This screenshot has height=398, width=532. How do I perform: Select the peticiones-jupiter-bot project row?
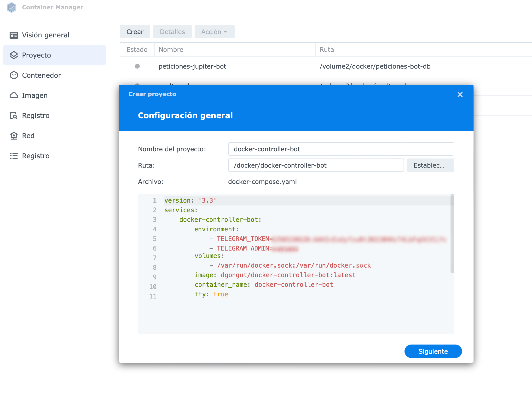(x=326, y=66)
